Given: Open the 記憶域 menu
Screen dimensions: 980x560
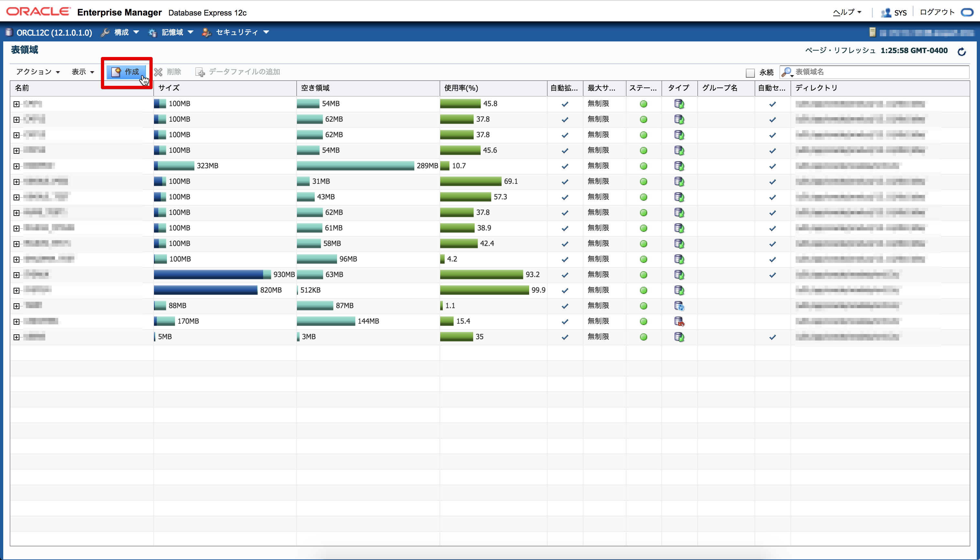Looking at the screenshot, I should point(171,32).
